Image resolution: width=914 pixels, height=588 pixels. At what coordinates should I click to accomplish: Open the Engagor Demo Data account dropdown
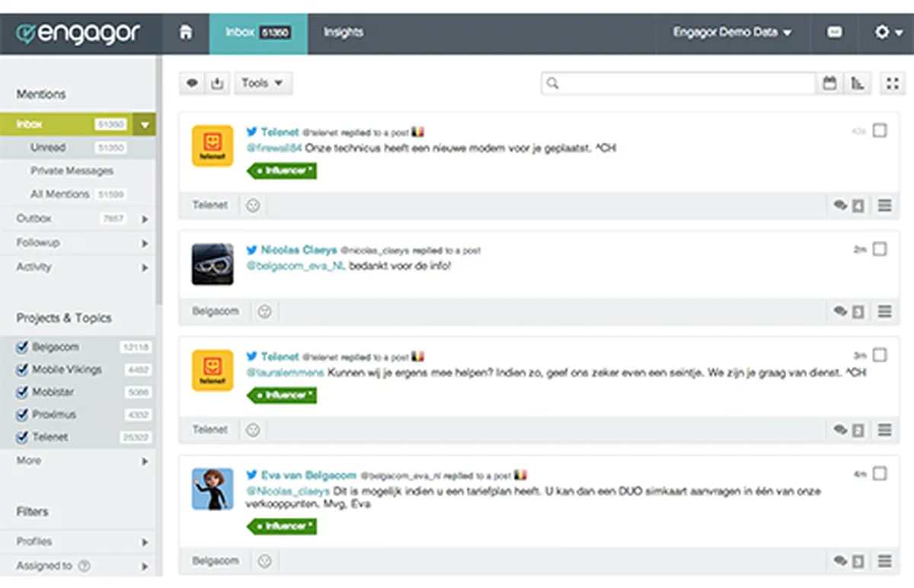tap(732, 33)
